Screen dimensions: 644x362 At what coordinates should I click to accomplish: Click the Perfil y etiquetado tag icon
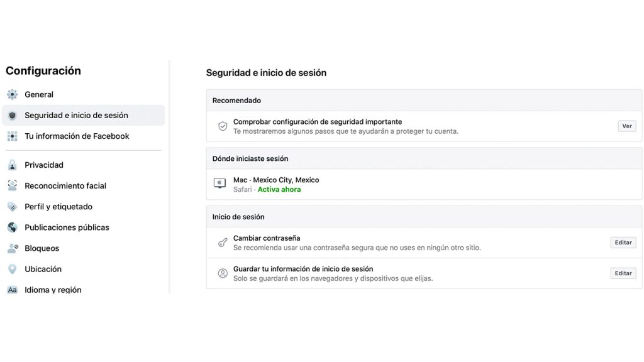coord(12,207)
